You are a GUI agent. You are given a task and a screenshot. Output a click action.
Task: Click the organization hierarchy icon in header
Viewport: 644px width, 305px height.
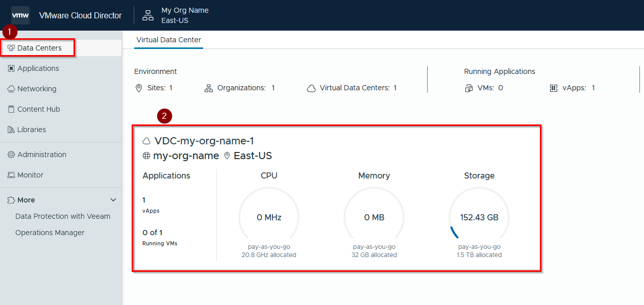pos(148,15)
